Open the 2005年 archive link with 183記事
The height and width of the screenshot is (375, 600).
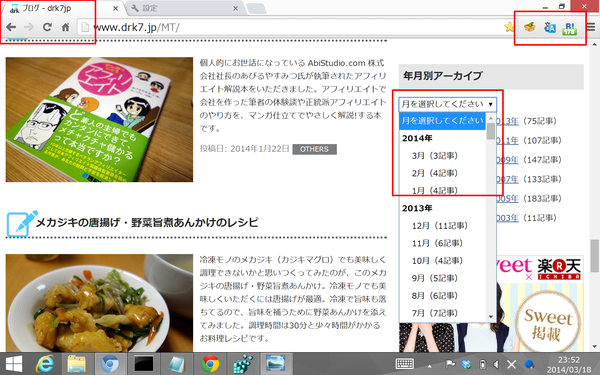pyautogui.click(x=507, y=199)
